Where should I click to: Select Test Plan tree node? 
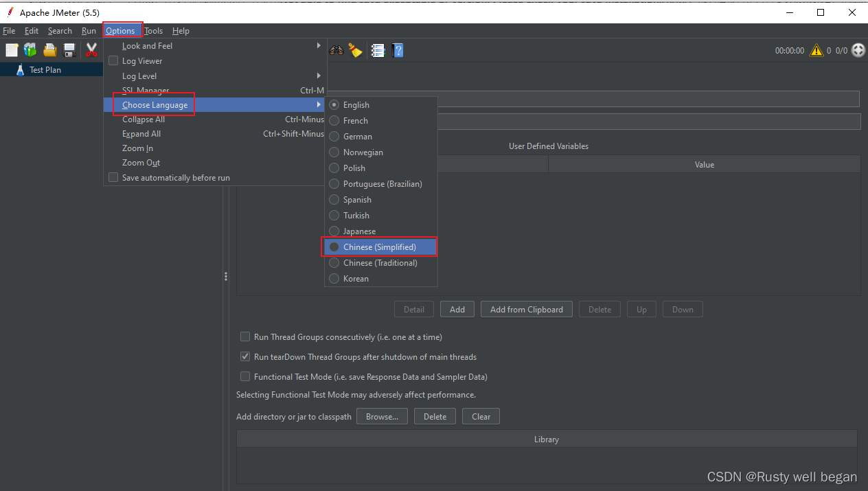(x=45, y=70)
